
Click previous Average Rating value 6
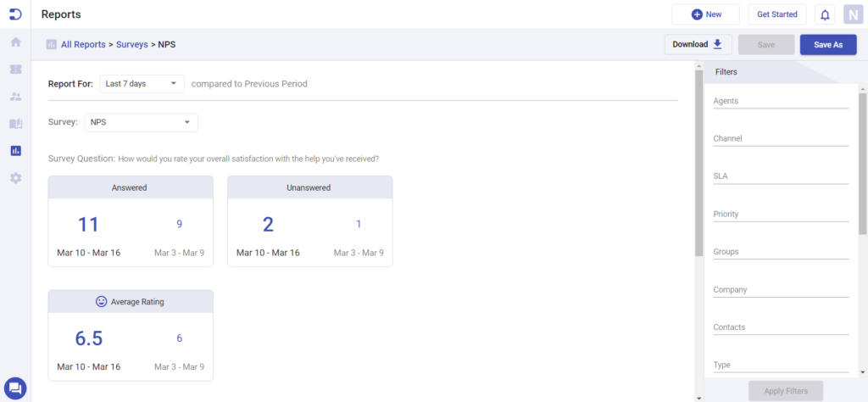[x=180, y=338]
